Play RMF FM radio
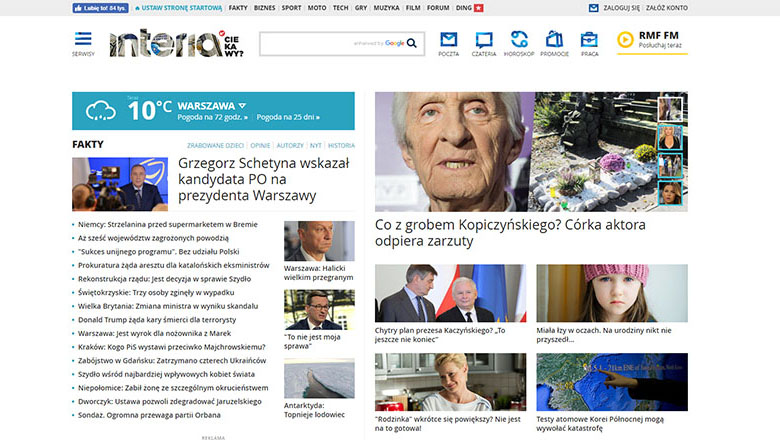 point(626,39)
